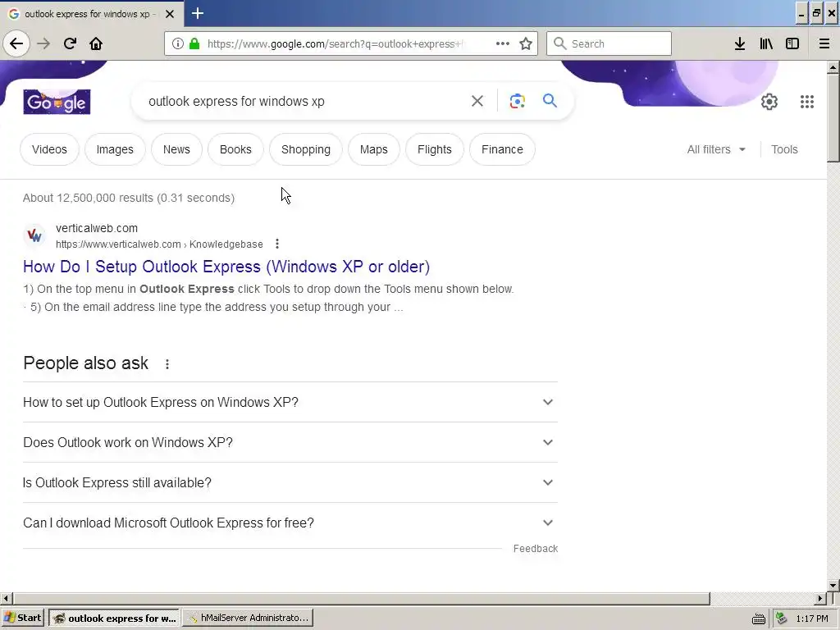The width and height of the screenshot is (840, 630).
Task: Expand 'Can I download Microsoft Outlook Express for free?'
Action: 290,523
